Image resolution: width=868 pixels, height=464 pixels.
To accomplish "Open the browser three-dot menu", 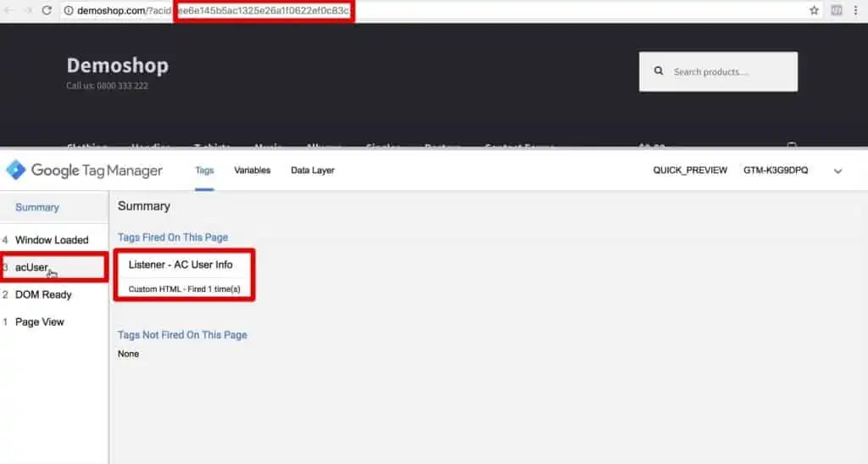I will click(855, 10).
